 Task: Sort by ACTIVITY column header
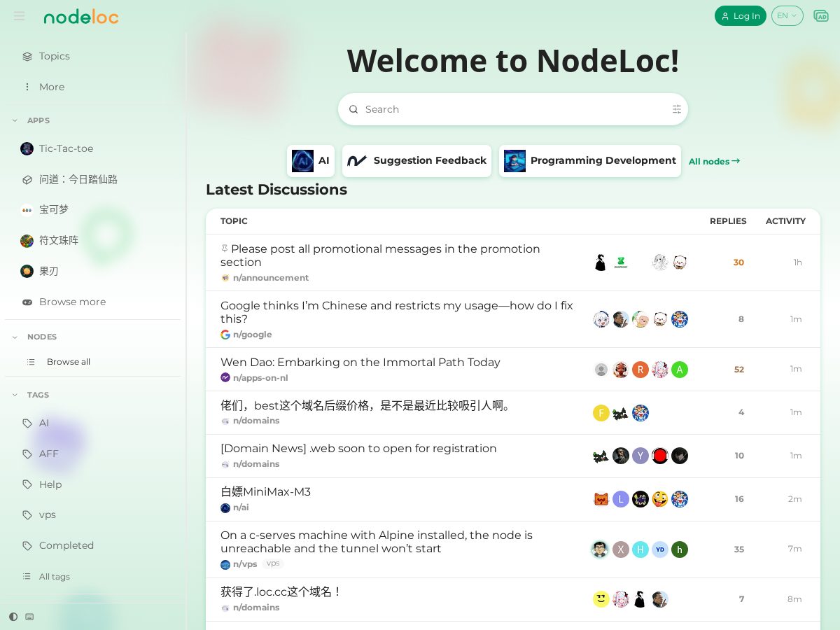pos(785,221)
